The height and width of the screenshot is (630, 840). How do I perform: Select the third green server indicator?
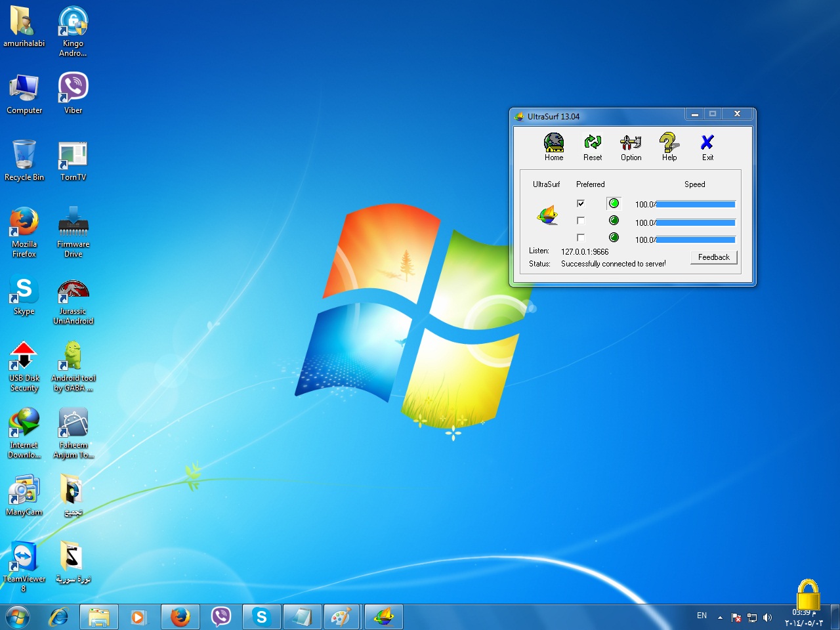[x=614, y=238]
